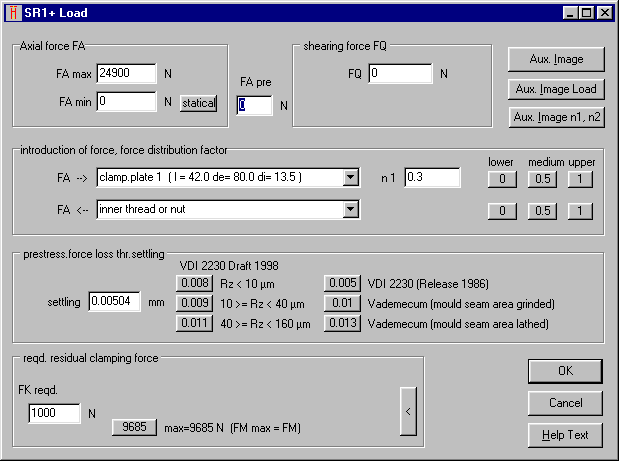Click the Aux. Image button
Image resolution: width=619 pixels, height=461 pixels.
coord(556,59)
